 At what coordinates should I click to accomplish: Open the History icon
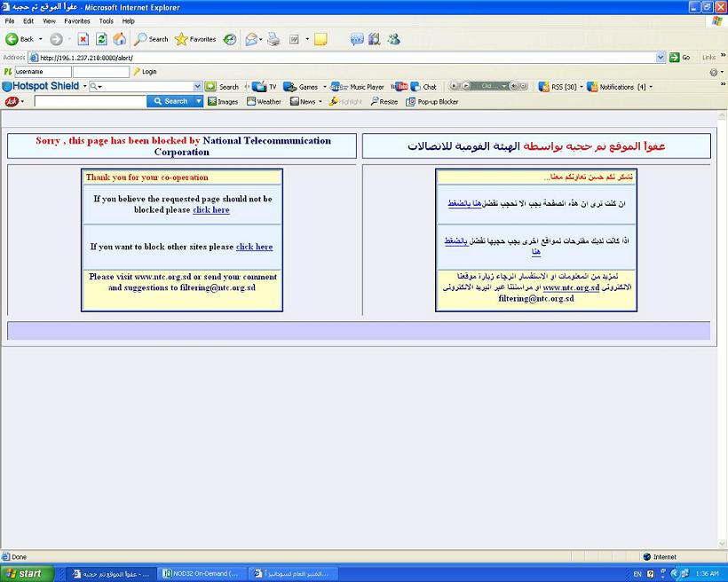pos(230,39)
